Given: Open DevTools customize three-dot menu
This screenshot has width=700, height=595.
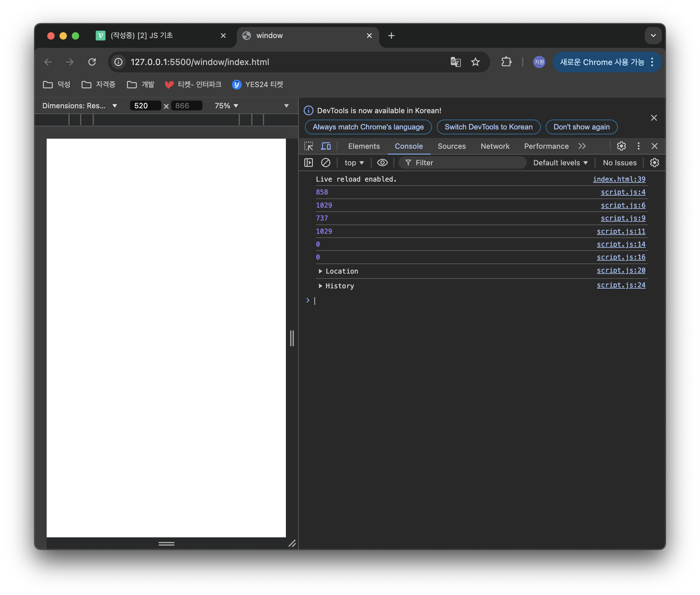Looking at the screenshot, I should tap(638, 146).
